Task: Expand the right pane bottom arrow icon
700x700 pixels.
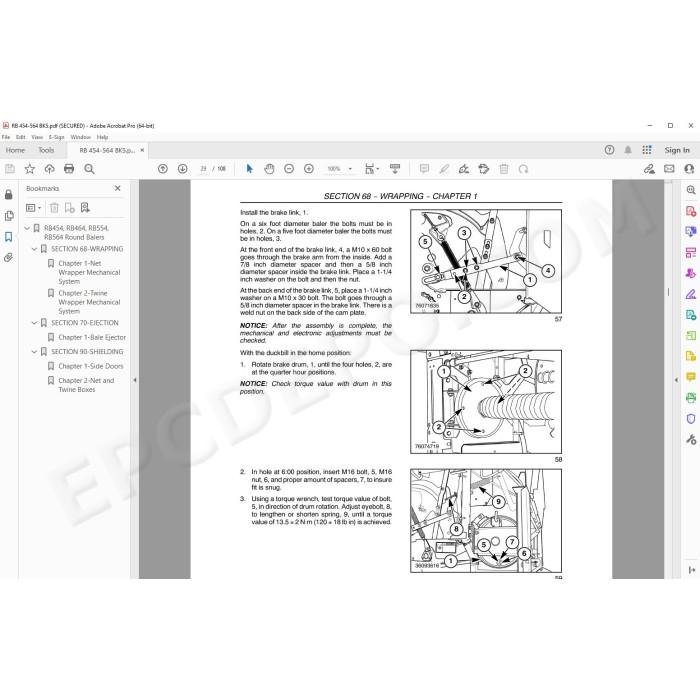Action: point(692,570)
